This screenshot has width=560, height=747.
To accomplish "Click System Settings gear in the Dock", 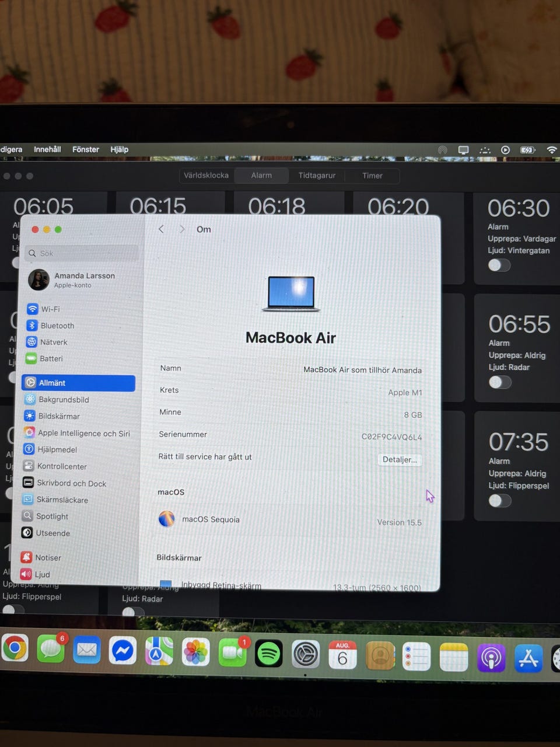I will click(306, 654).
